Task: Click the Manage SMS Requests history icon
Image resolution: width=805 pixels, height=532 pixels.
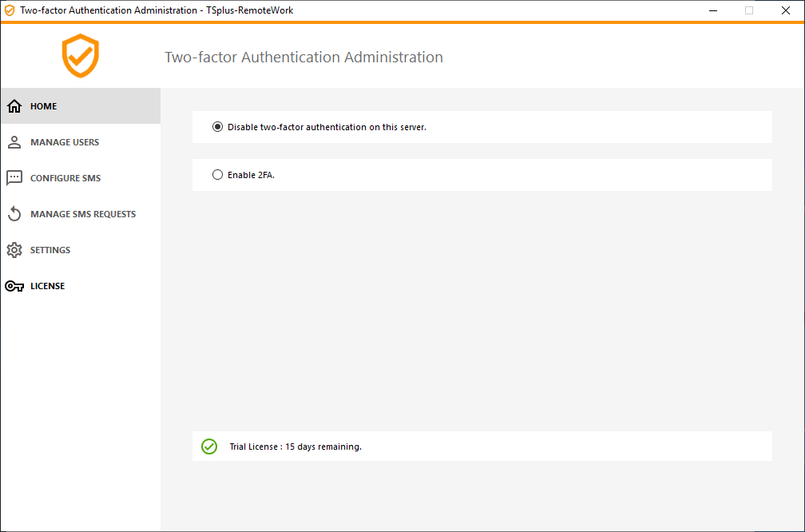Action: click(x=14, y=213)
